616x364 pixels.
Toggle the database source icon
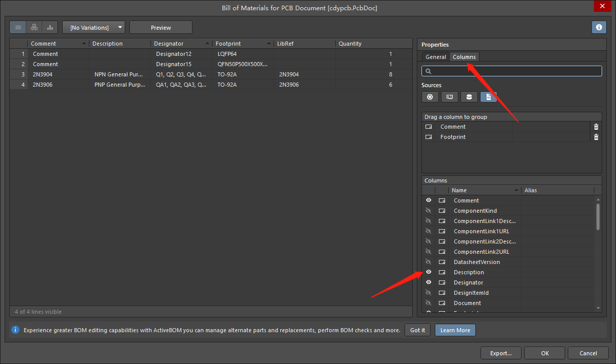click(469, 96)
